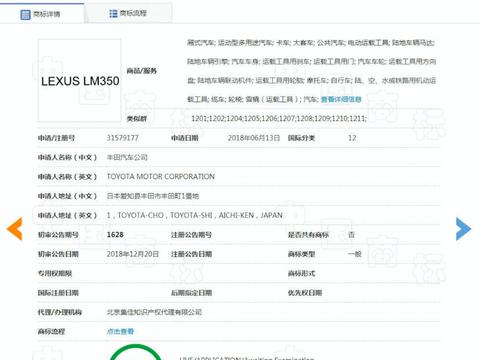Image resolution: width=480 pixels, height=360 pixels.
Task: Click the green status circle
Action: click(135, 353)
